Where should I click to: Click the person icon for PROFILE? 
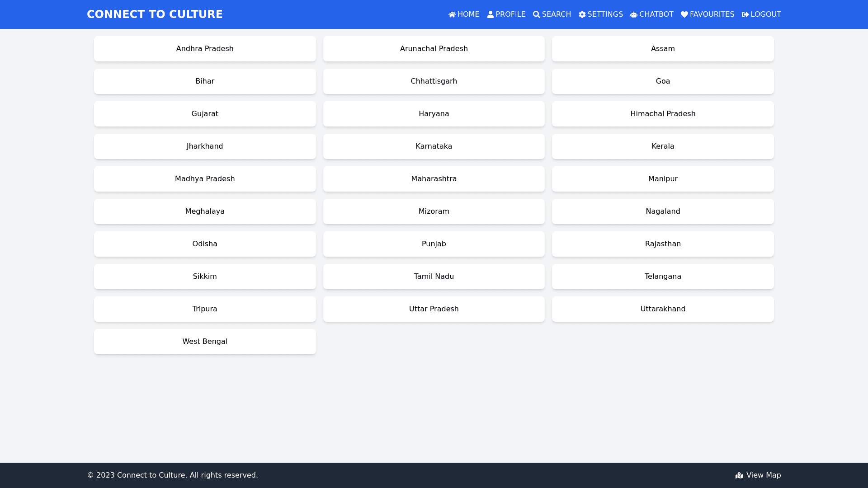coord(490,14)
